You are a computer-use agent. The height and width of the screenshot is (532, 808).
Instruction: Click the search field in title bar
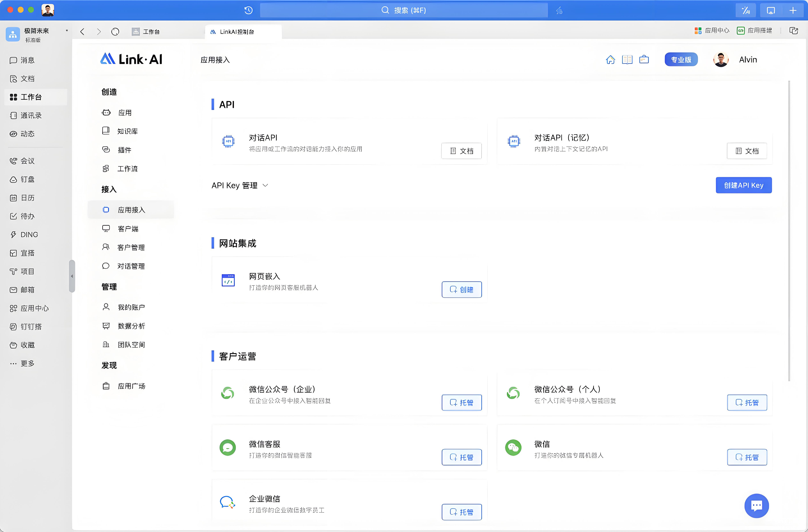pos(404,10)
